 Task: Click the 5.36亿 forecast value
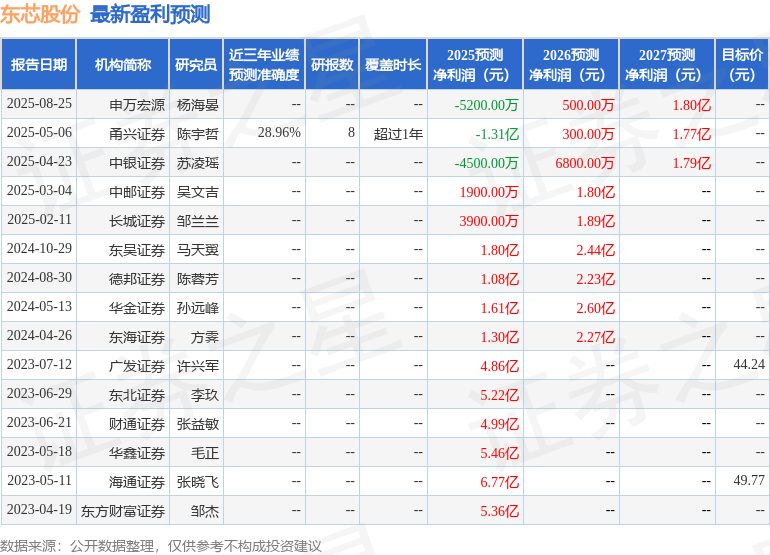(499, 511)
